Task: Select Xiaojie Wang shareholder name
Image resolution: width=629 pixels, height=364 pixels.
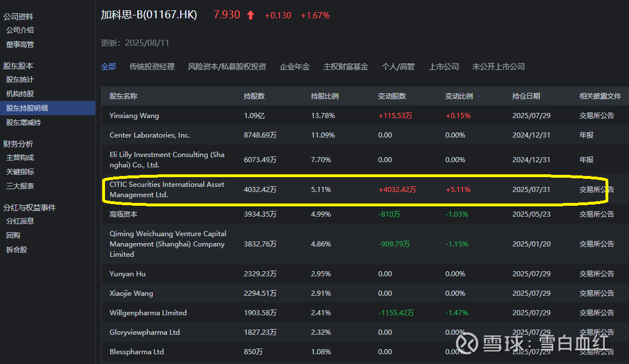Action: pos(131,293)
